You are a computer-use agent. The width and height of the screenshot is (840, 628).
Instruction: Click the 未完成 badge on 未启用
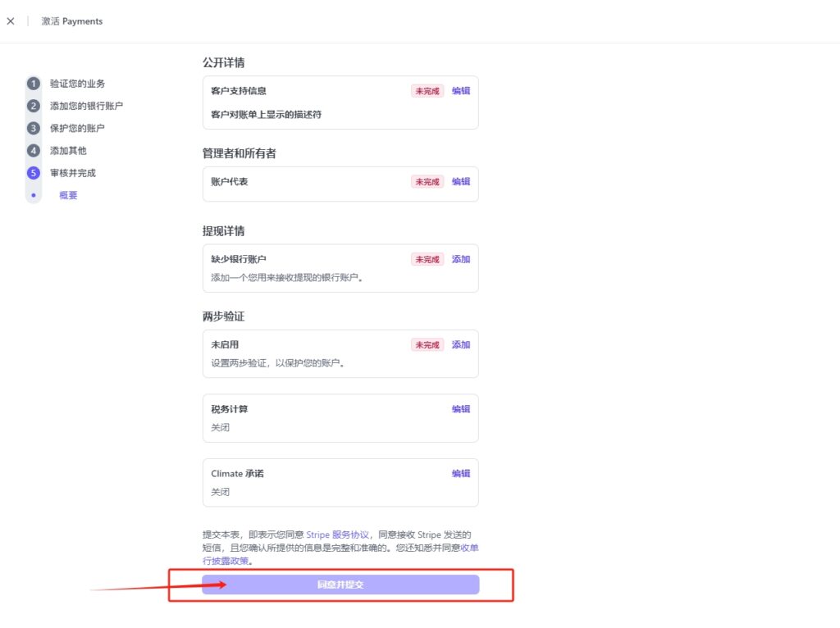[427, 345]
